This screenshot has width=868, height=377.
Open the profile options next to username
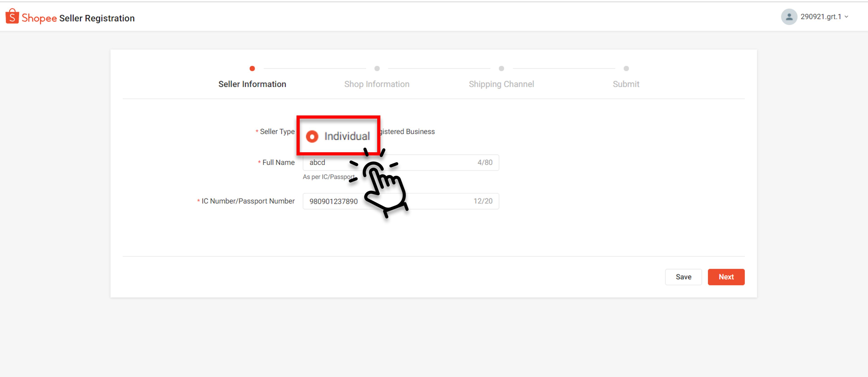[x=847, y=17]
